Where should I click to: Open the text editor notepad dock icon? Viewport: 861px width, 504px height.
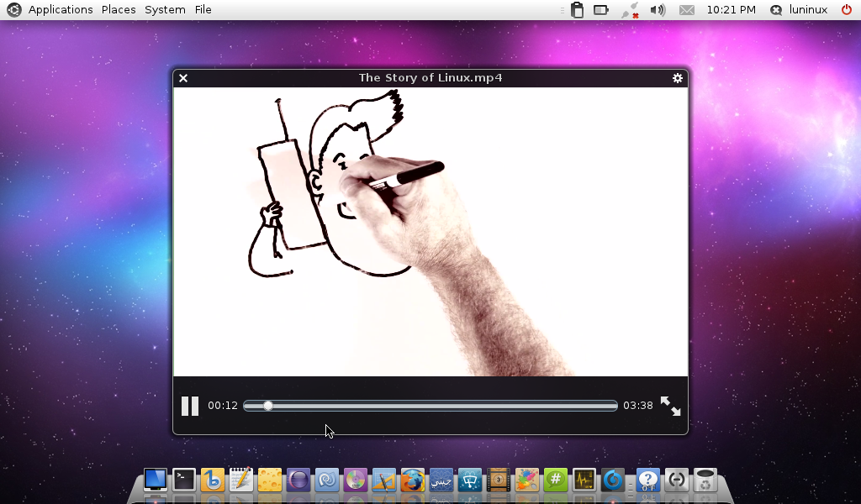coord(241,480)
